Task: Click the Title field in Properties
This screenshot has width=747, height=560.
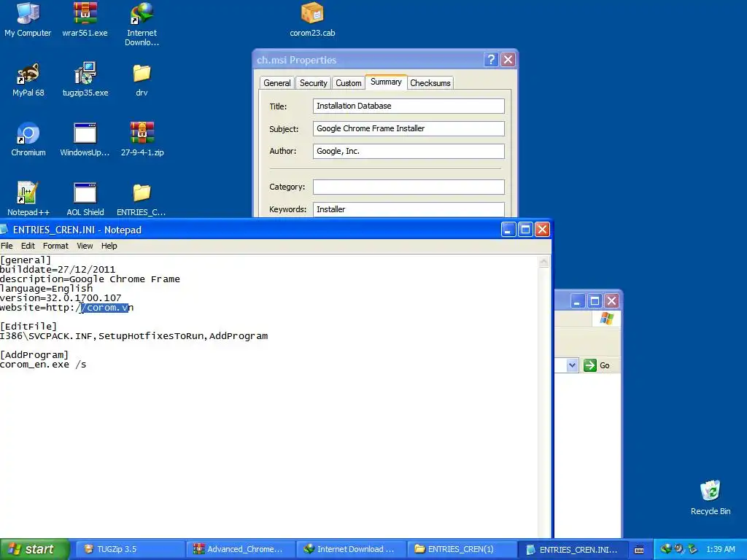Action: (x=409, y=106)
